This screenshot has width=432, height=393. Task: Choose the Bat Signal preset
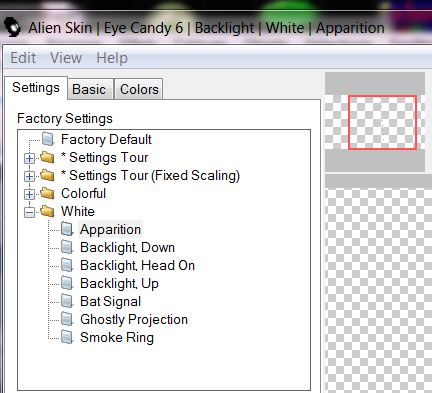[110, 301]
